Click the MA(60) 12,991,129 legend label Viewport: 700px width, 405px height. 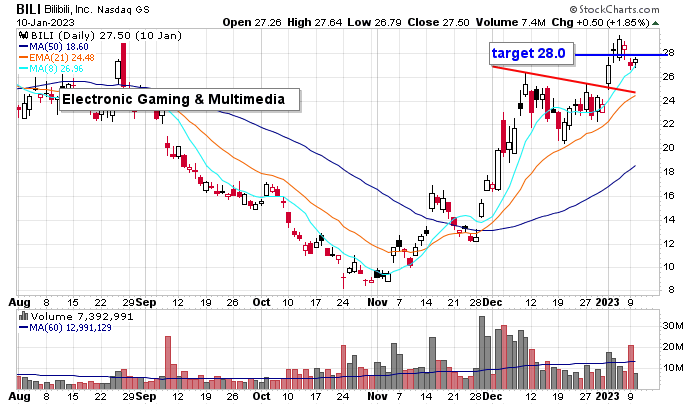pos(71,328)
